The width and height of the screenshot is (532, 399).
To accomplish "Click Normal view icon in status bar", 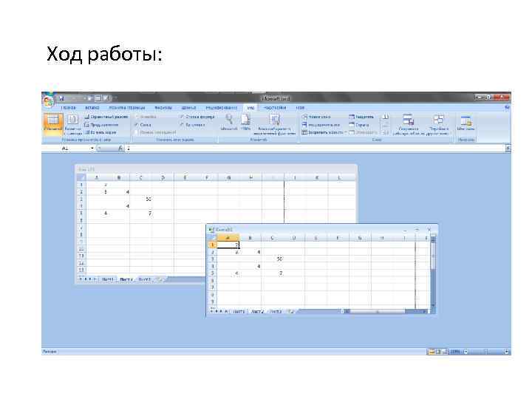I will click(432, 352).
